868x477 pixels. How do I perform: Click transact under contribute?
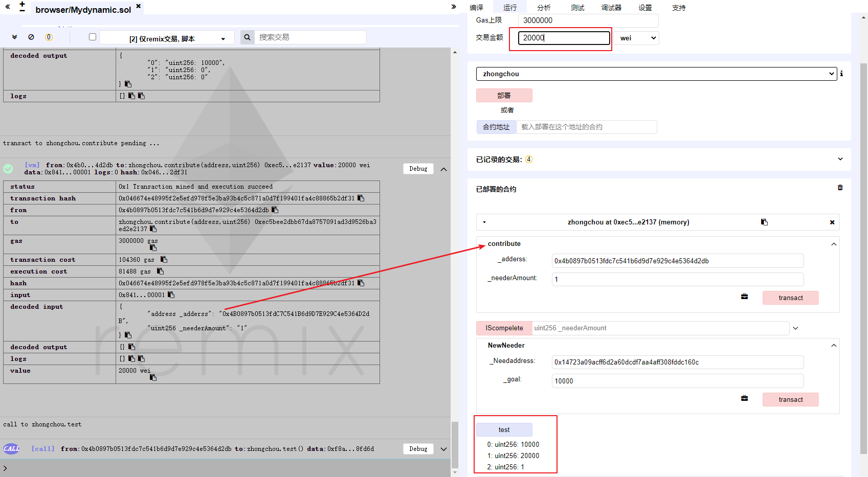(790, 298)
